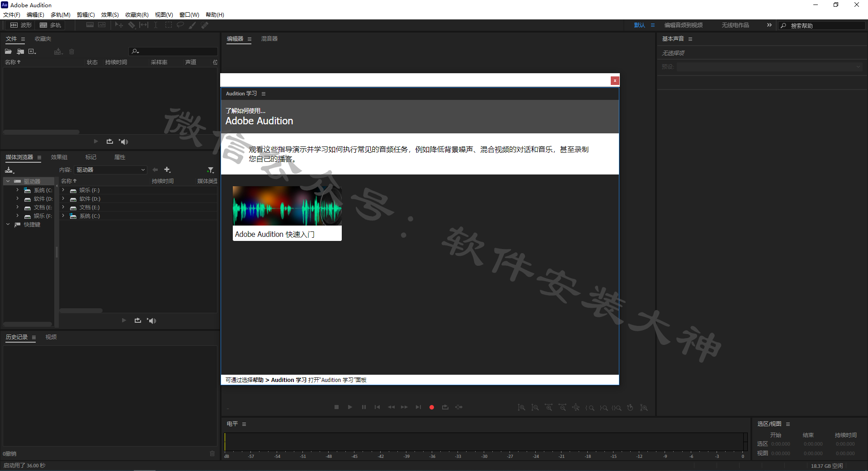Expand 软件 (D:) in the left tree
Screen dimensions: 868x471
coord(18,199)
